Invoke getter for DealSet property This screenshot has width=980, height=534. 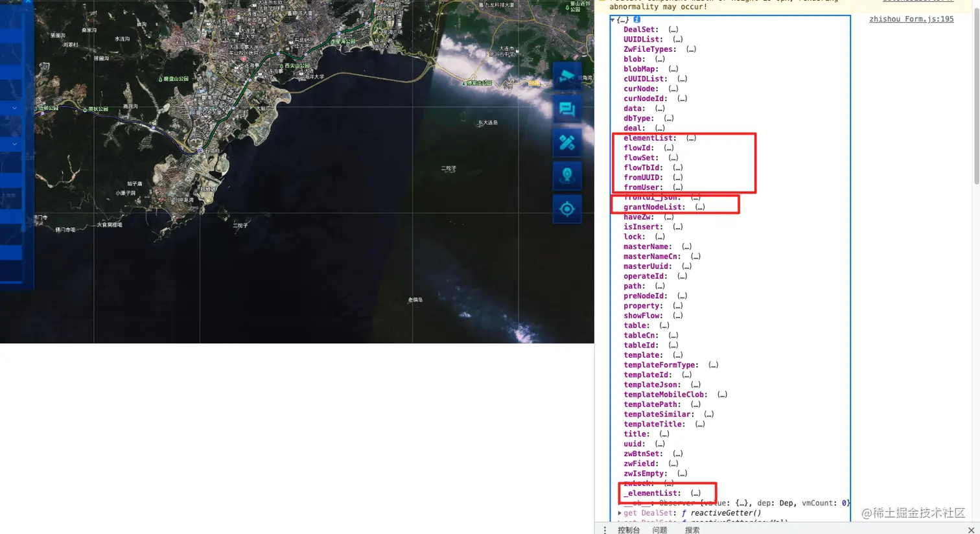(x=673, y=30)
